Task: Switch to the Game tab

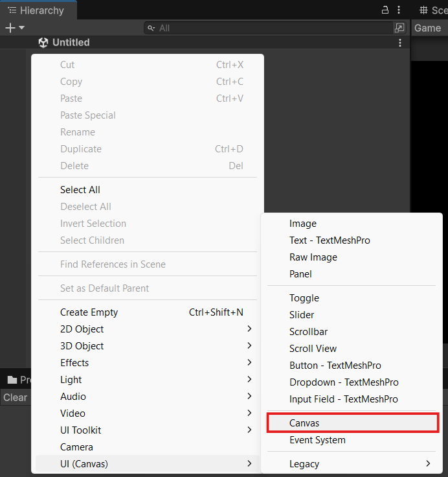Action: pos(427,28)
